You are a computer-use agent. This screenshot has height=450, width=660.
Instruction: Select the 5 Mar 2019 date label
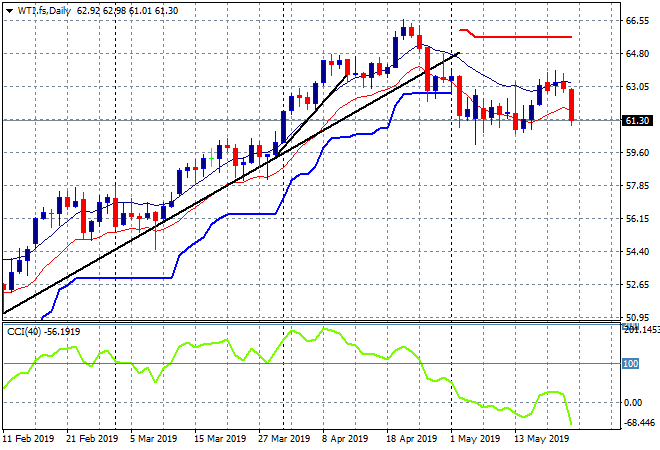coord(153,439)
